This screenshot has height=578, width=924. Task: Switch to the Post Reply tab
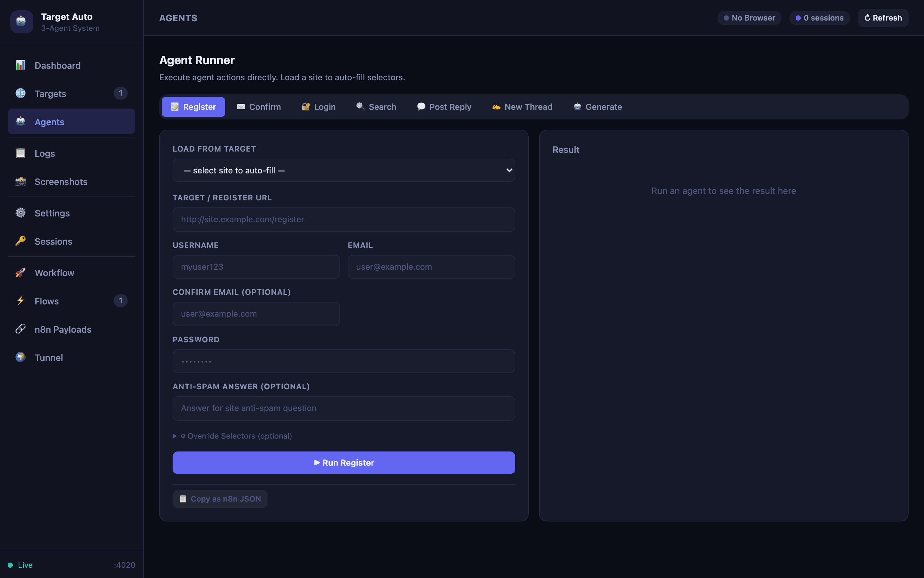pyautogui.click(x=444, y=107)
